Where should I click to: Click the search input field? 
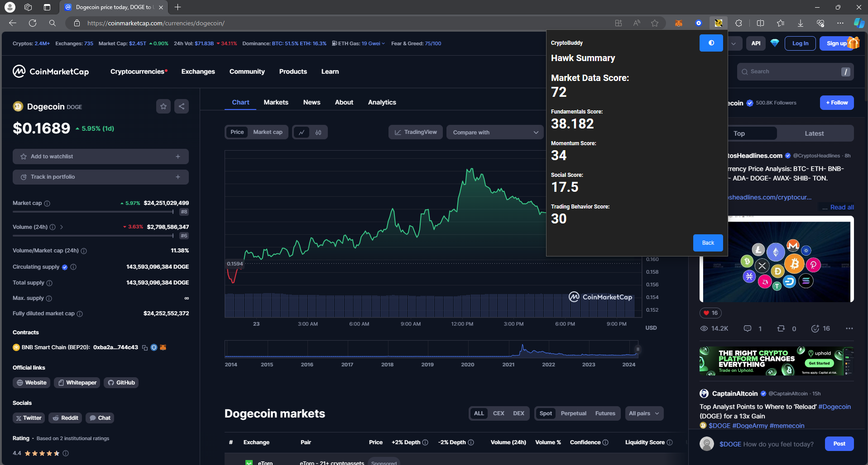pyautogui.click(x=795, y=71)
